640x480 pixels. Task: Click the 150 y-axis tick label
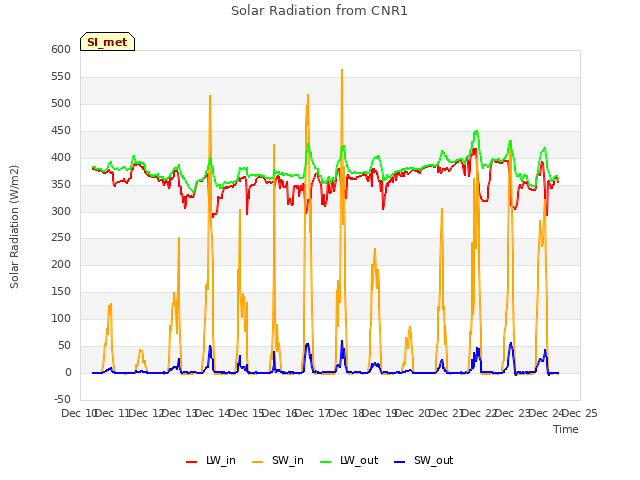[61, 291]
